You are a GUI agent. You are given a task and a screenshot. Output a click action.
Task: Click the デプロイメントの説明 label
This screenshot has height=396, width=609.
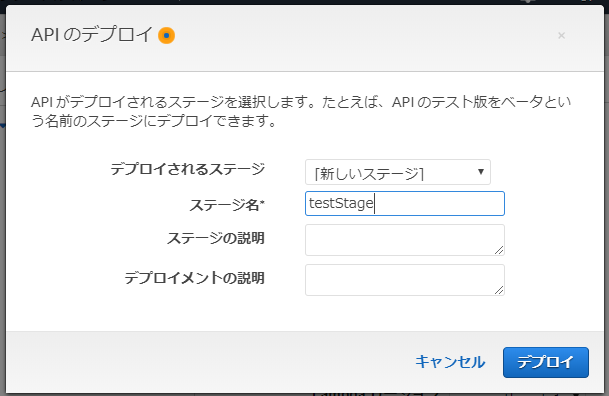click(195, 278)
